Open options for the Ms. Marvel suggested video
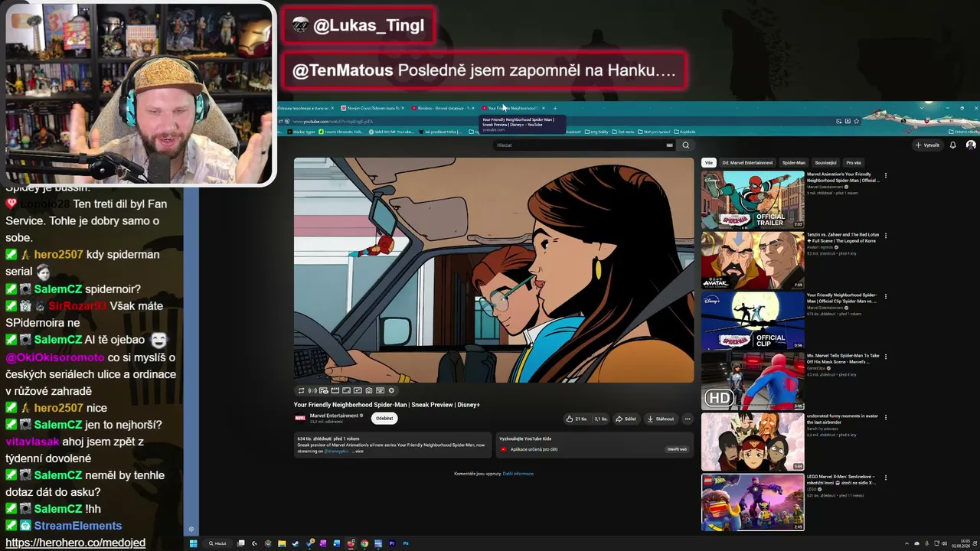The width and height of the screenshot is (980, 551). 886,357
